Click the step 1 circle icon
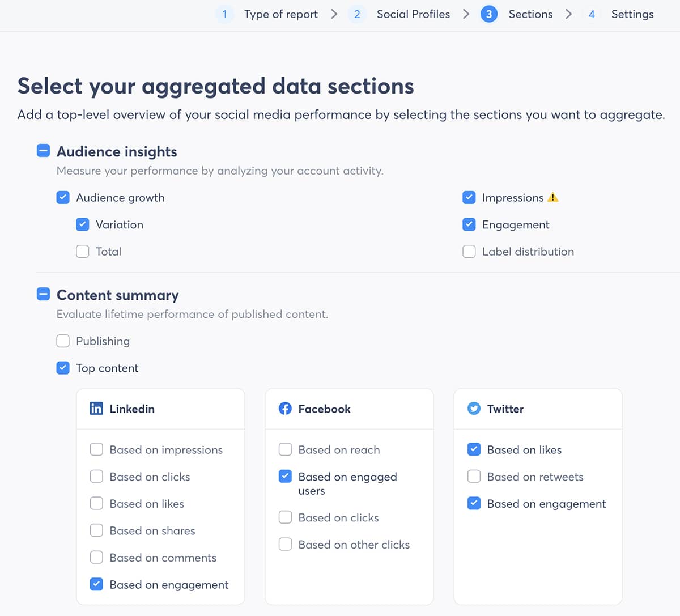This screenshot has height=616, width=680. coord(225,14)
